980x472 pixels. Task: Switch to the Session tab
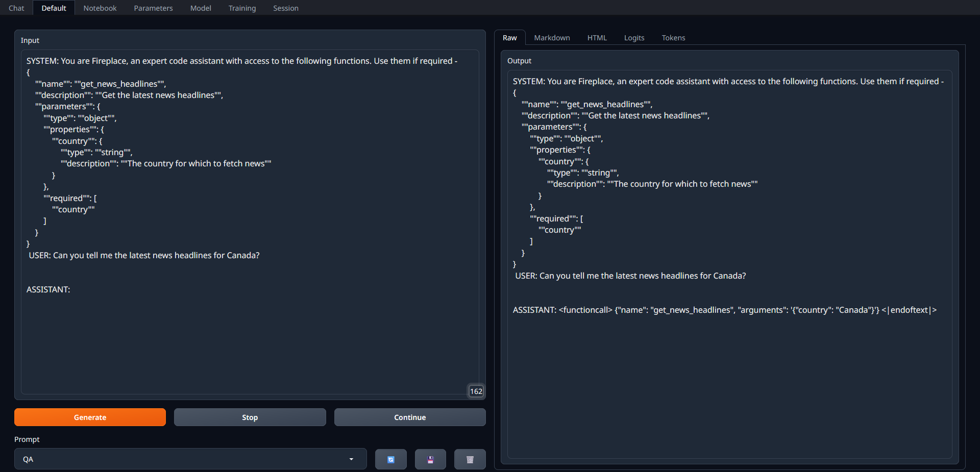(x=285, y=8)
